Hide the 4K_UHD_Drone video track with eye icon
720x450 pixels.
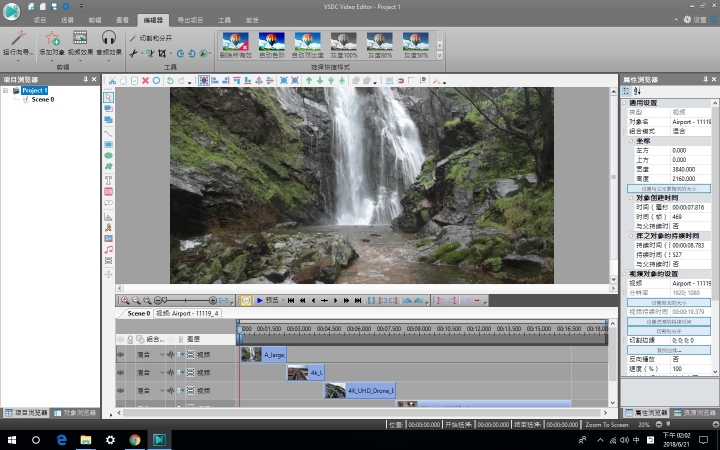click(x=121, y=390)
